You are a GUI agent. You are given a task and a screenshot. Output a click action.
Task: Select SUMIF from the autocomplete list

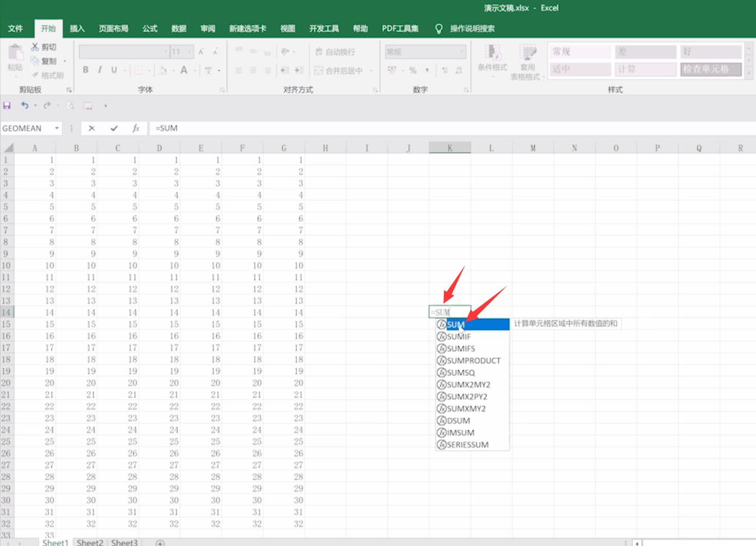[x=472, y=337]
